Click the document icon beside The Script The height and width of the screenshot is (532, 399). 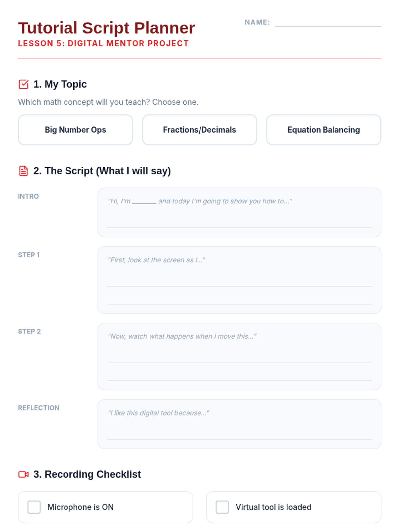[x=23, y=171]
